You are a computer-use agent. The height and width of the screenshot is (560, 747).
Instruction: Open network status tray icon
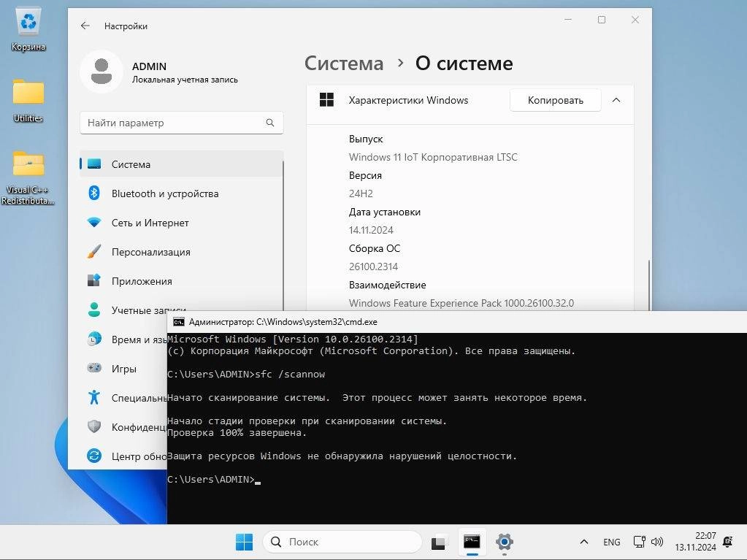tap(640, 542)
